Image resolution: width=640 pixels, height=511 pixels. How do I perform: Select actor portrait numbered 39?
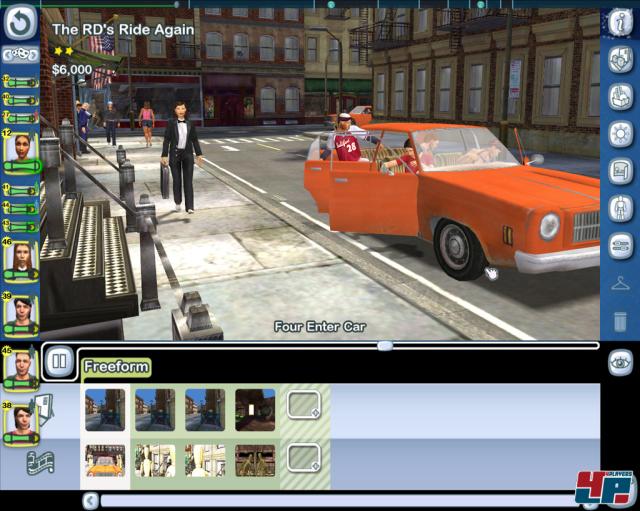point(21,315)
